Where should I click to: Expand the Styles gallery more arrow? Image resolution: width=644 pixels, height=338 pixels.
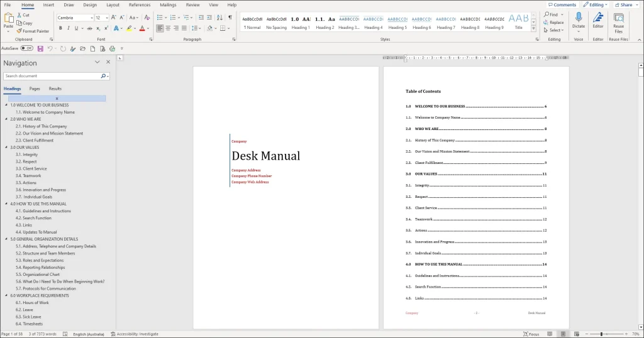coord(533,29)
